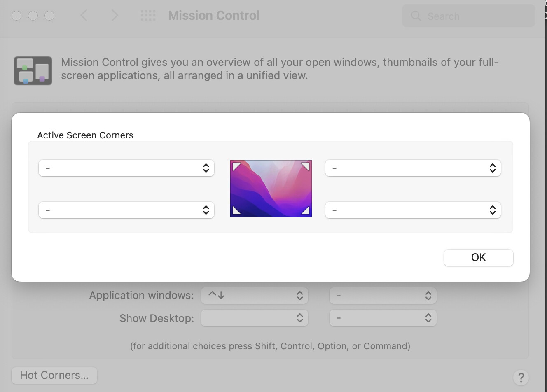Viewport: 547px width, 392px height.
Task: Open the bottom-right corner action dropdown
Action: (413, 210)
